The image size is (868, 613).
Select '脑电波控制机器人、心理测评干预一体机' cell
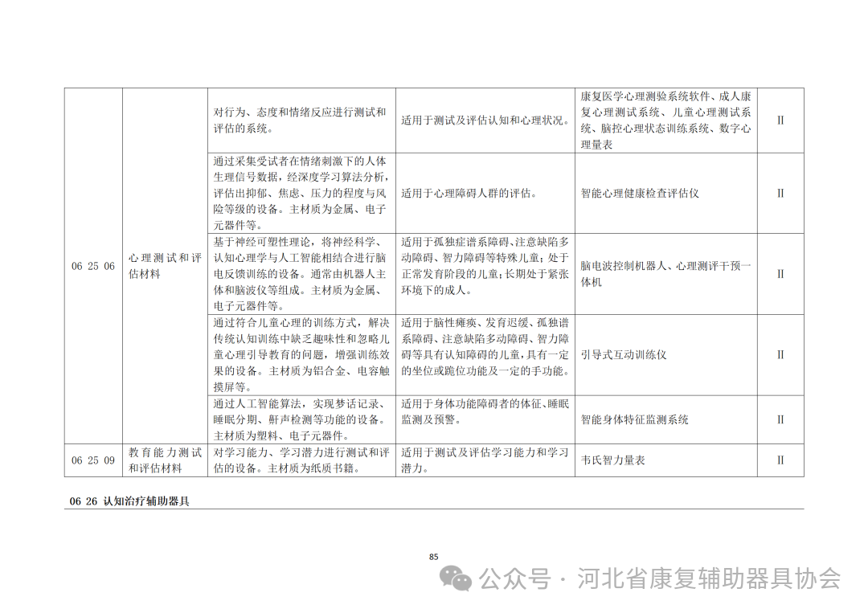pos(666,275)
